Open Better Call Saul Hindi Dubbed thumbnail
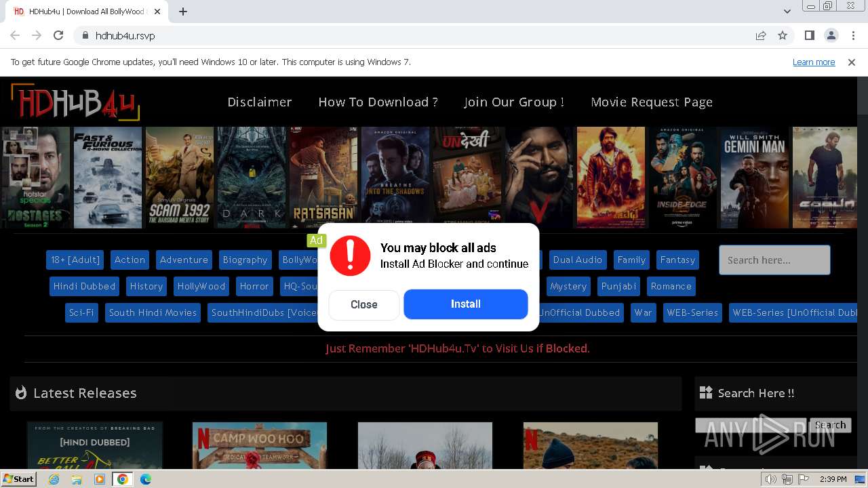The width and height of the screenshot is (868, 488). [95, 445]
